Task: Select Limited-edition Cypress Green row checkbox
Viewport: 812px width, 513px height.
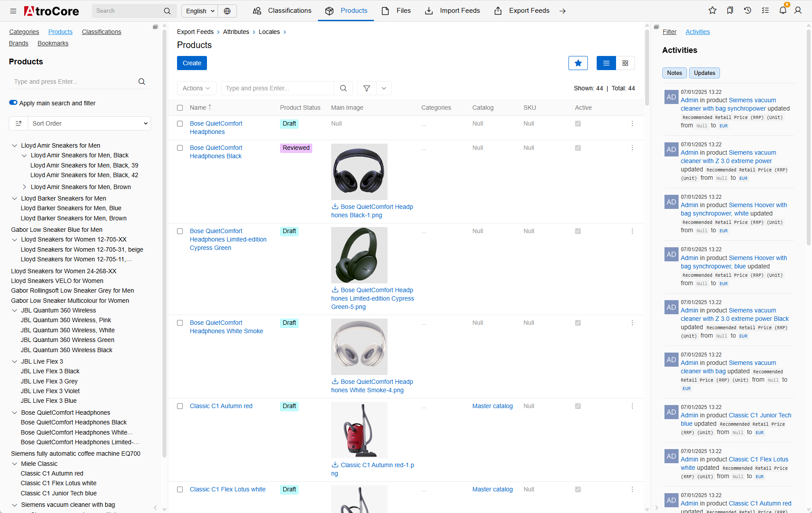Action: click(180, 231)
